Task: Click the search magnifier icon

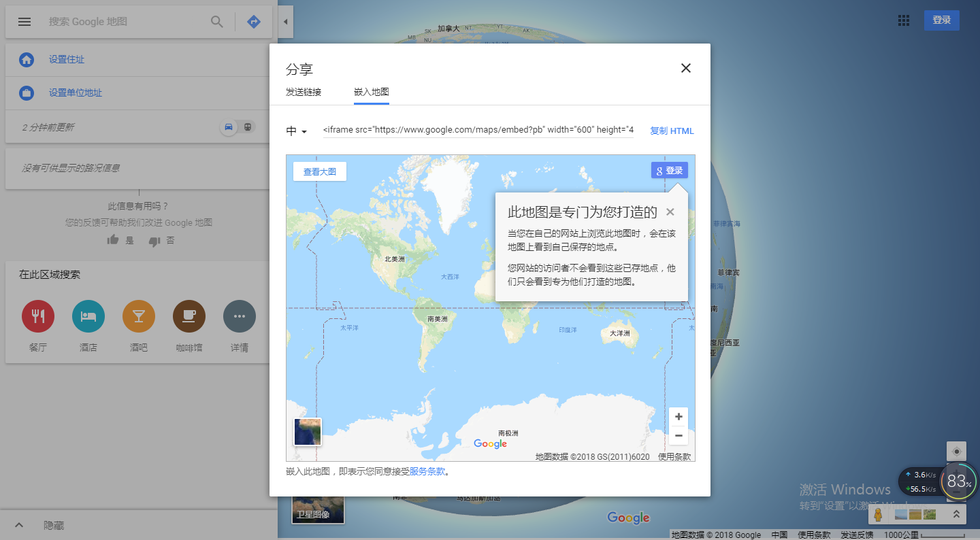Action: (217, 22)
